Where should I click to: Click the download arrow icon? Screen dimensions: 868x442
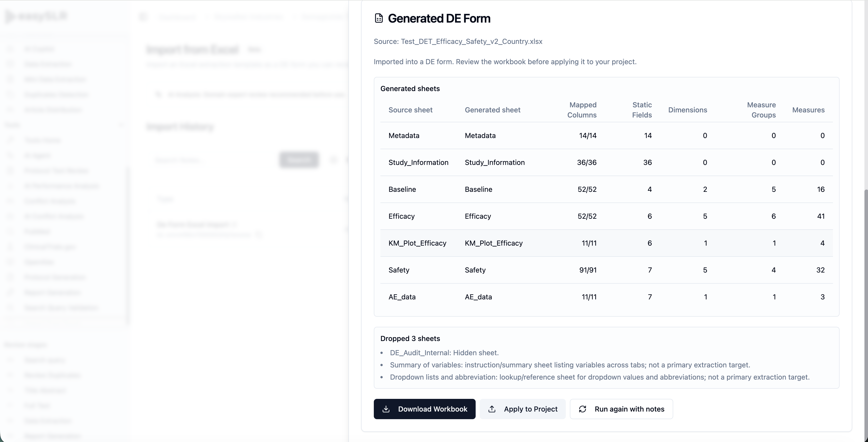(x=386, y=409)
